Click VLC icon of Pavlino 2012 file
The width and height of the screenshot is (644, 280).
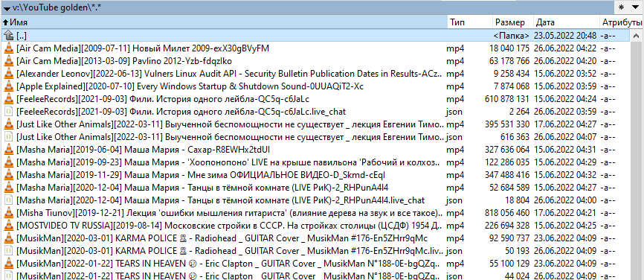coord(8,61)
